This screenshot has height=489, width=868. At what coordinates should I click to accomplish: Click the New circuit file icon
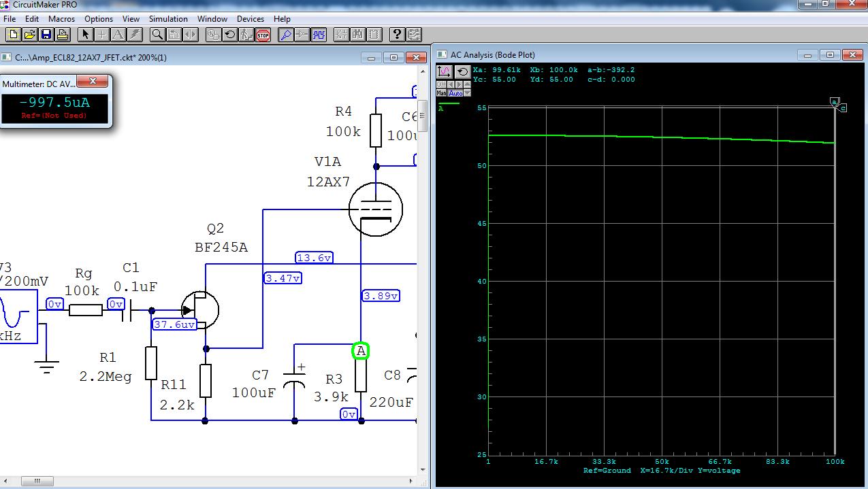tap(14, 34)
